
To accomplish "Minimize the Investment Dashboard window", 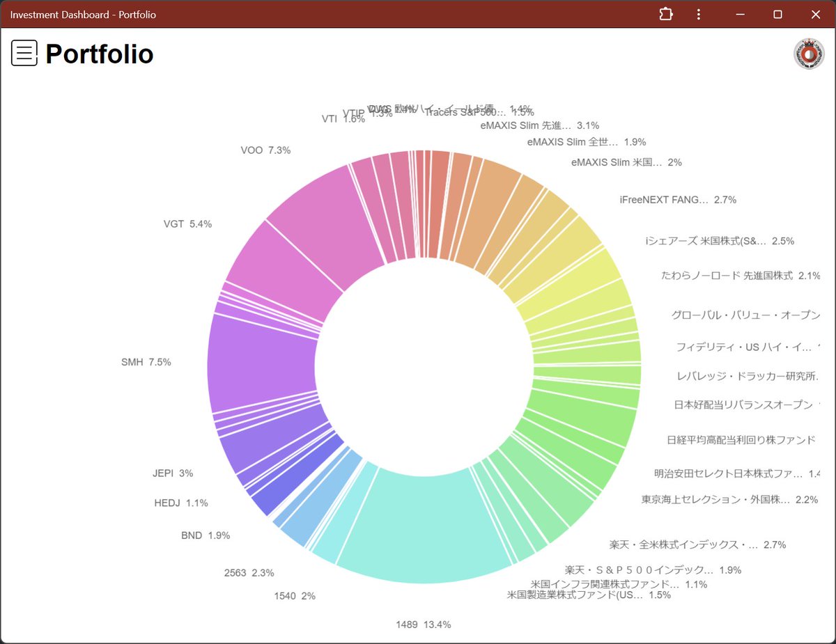I will tap(741, 15).
